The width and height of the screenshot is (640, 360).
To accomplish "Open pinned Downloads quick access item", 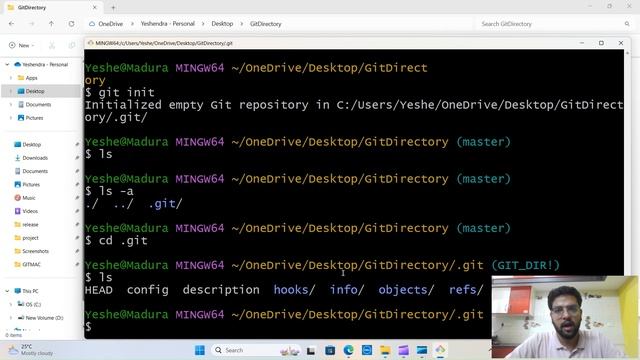I will 31,158.
